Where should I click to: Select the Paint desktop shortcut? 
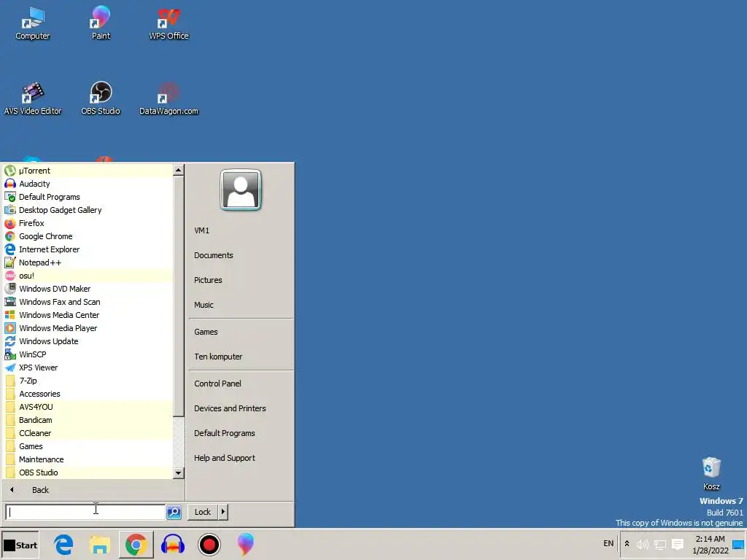pyautogui.click(x=101, y=23)
